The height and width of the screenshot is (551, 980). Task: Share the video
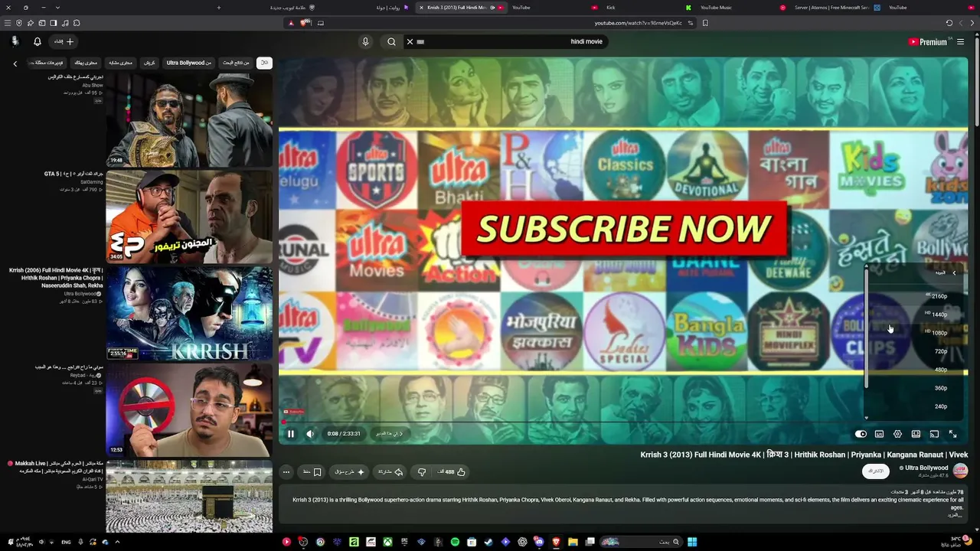390,472
